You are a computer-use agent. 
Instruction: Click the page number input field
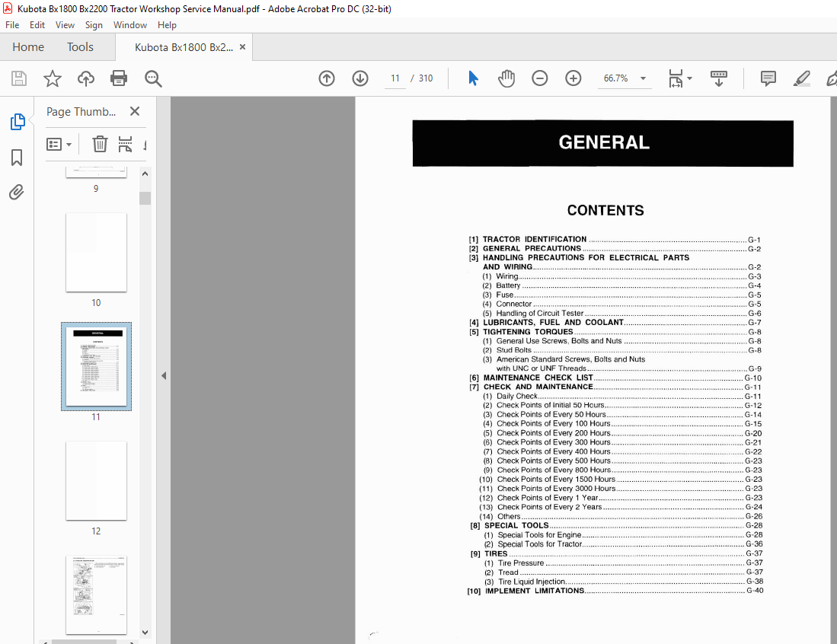tap(395, 78)
